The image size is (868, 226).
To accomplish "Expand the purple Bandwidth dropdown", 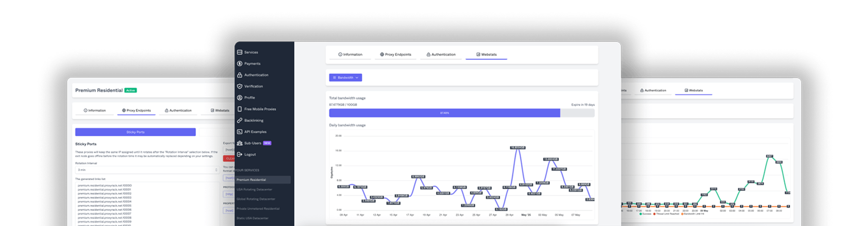I will pyautogui.click(x=345, y=78).
